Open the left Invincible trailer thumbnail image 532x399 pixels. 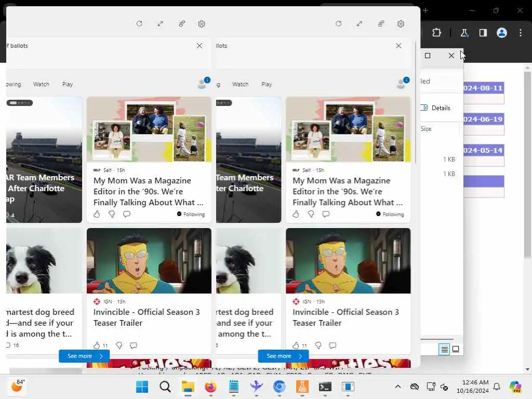(149, 261)
